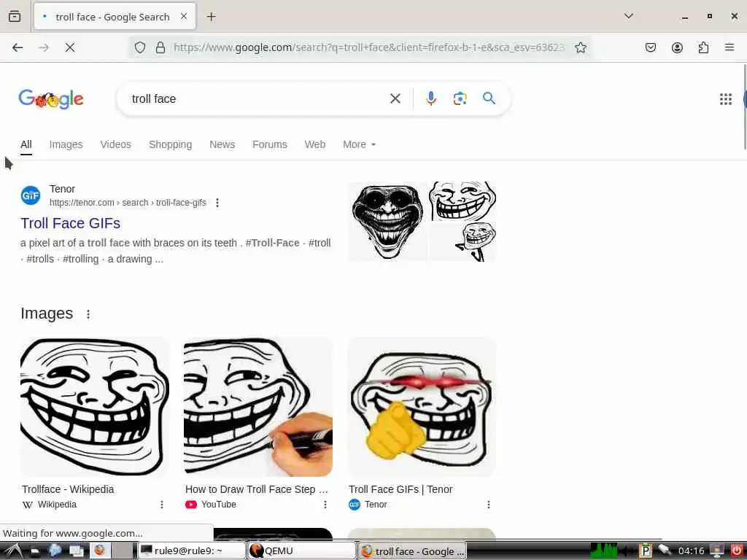Open the CPU usage monitor graph
Viewport: 747px width, 560px height.
click(x=603, y=551)
